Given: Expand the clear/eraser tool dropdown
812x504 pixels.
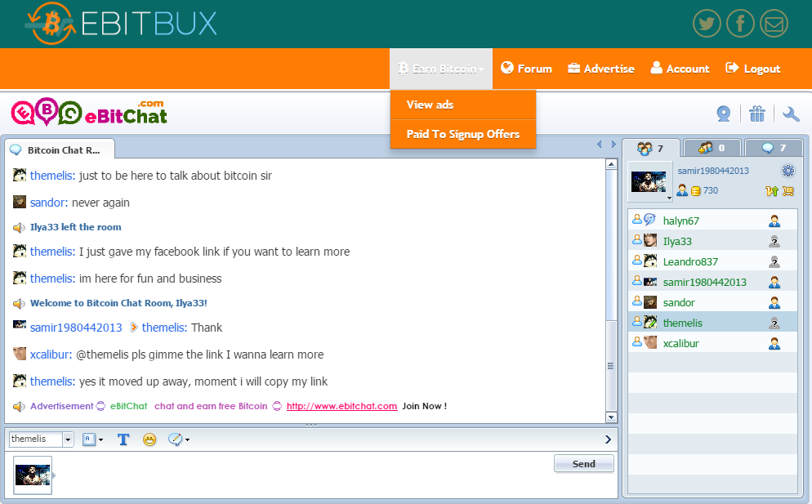Looking at the screenshot, I should (x=187, y=439).
